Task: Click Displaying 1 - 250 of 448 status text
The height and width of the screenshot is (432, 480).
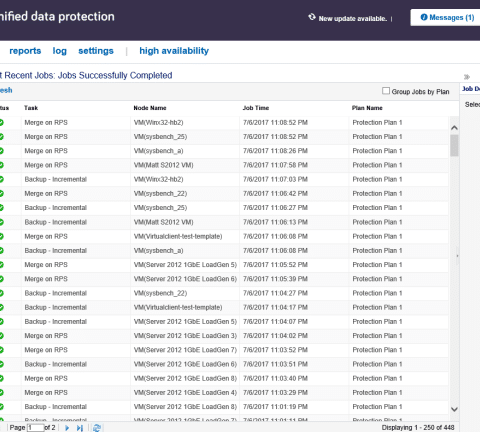Action: click(x=418, y=428)
